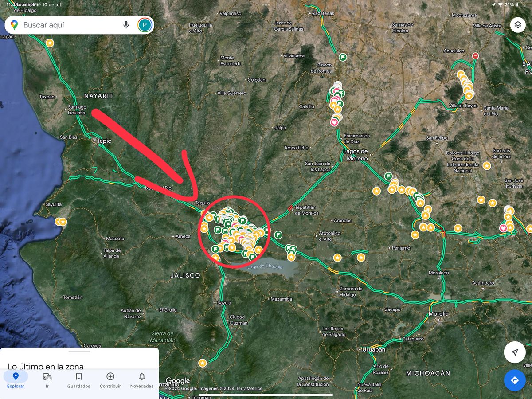Expand the bottom sheet drag handle
This screenshot has height=399, width=532.
(79, 352)
